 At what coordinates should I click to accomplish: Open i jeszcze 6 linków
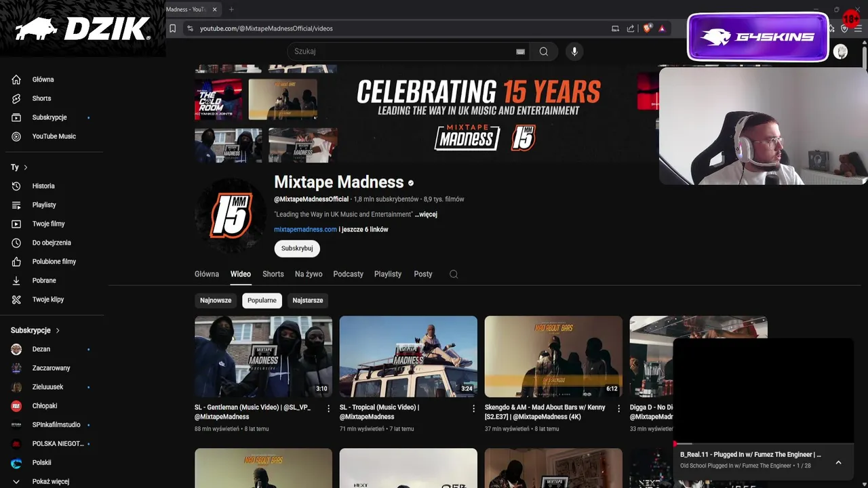pos(363,230)
